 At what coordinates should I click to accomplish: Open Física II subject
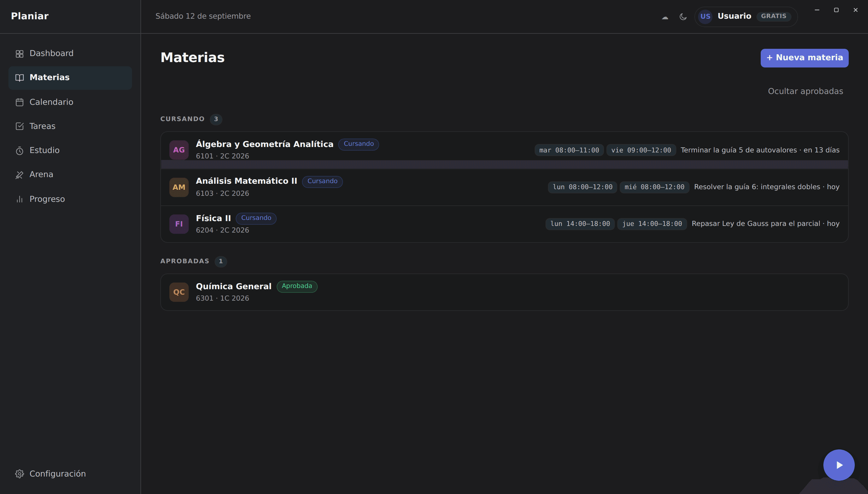click(213, 218)
